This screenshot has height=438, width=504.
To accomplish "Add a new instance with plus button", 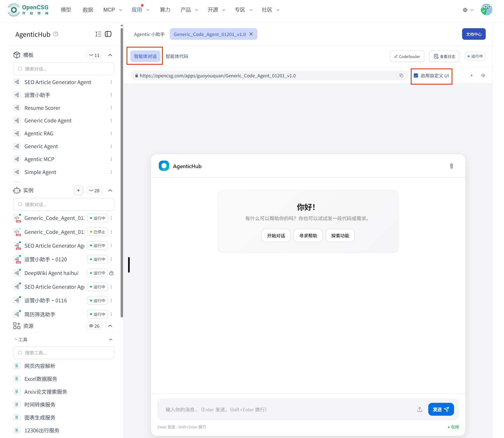I will 78,190.
